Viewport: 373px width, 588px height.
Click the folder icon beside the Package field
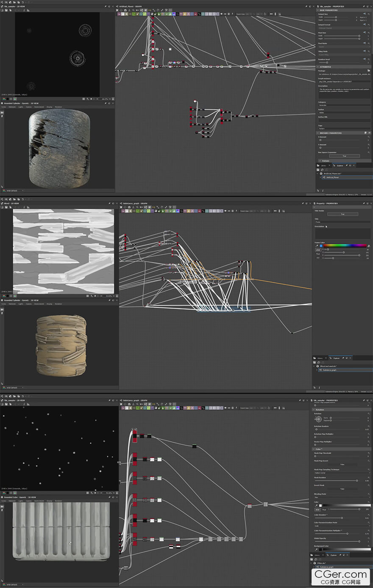click(x=369, y=70)
